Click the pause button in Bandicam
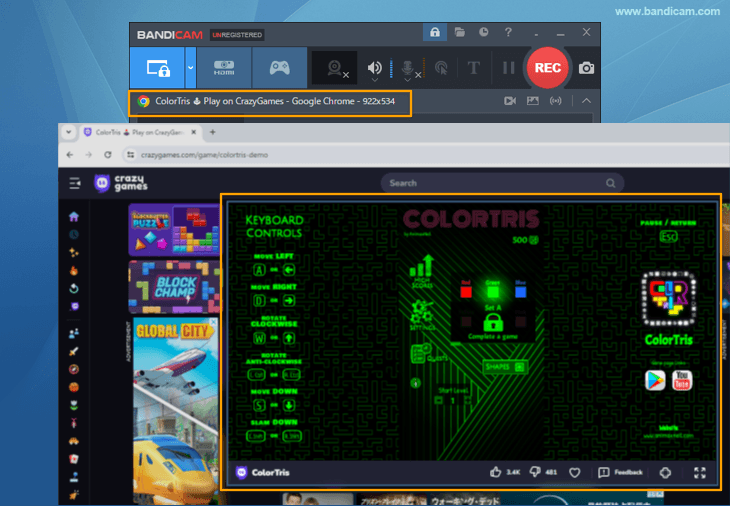730x506 pixels. click(508, 68)
